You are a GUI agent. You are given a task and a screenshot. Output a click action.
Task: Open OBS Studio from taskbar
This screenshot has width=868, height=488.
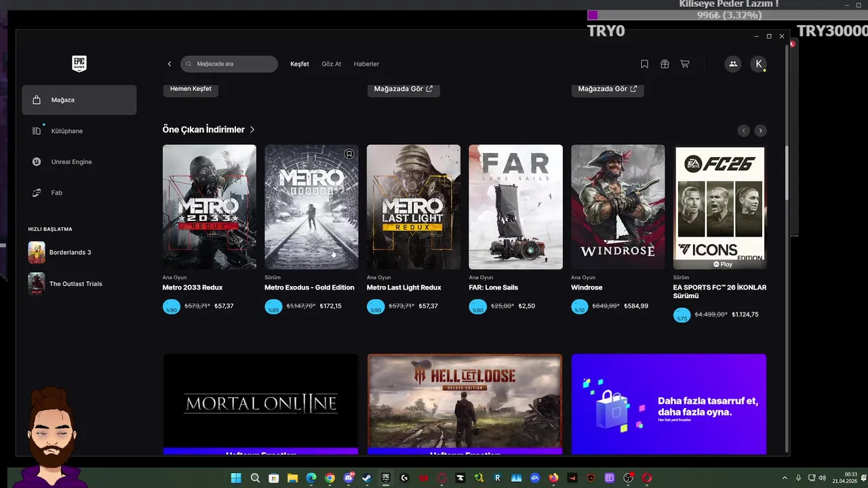[x=628, y=478]
